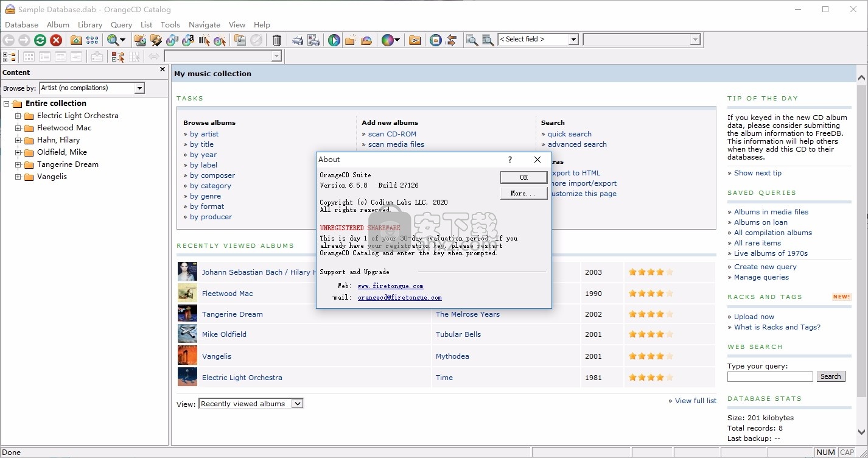This screenshot has width=868, height=458.
Task: Click the star rating for Tubular Bells
Action: click(651, 334)
